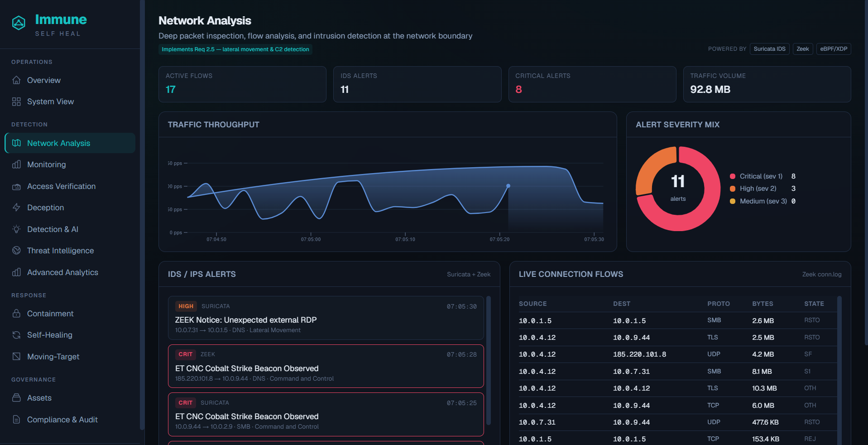The width and height of the screenshot is (868, 445).
Task: Click the Critical Alerts stat card
Action: coord(592,84)
